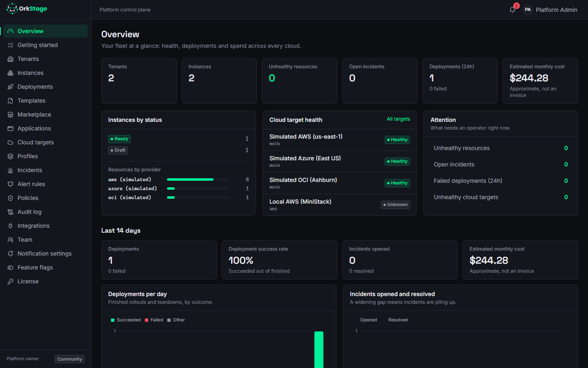
Task: Open the Team section
Action: point(45,240)
